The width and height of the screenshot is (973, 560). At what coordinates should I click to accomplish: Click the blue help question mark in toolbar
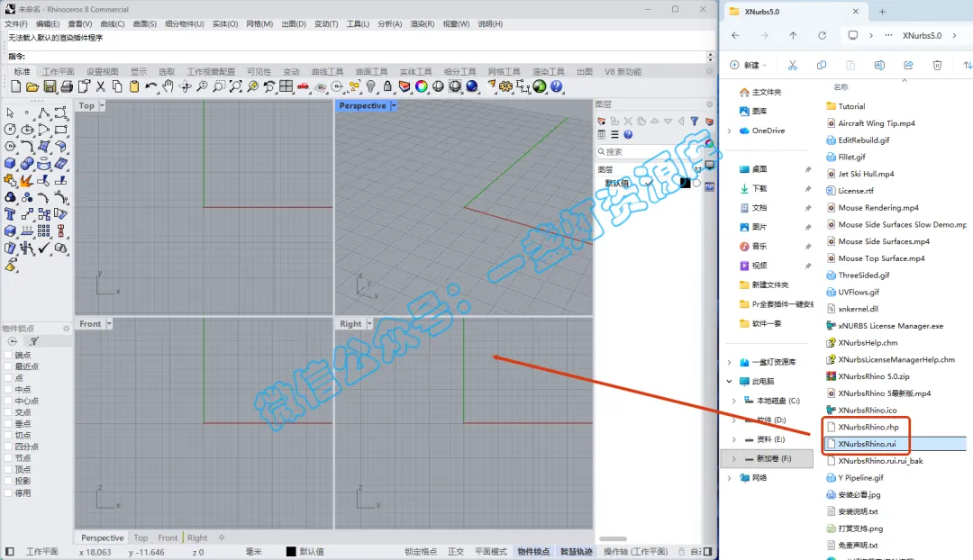click(x=557, y=86)
